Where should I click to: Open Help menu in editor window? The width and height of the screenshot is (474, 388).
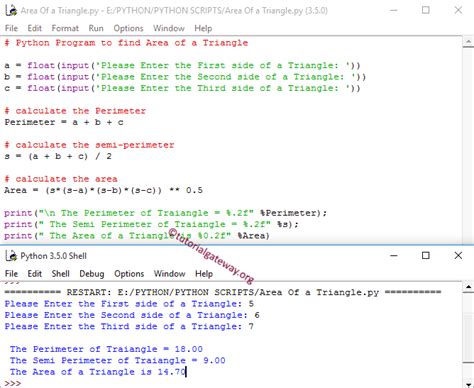203,28
